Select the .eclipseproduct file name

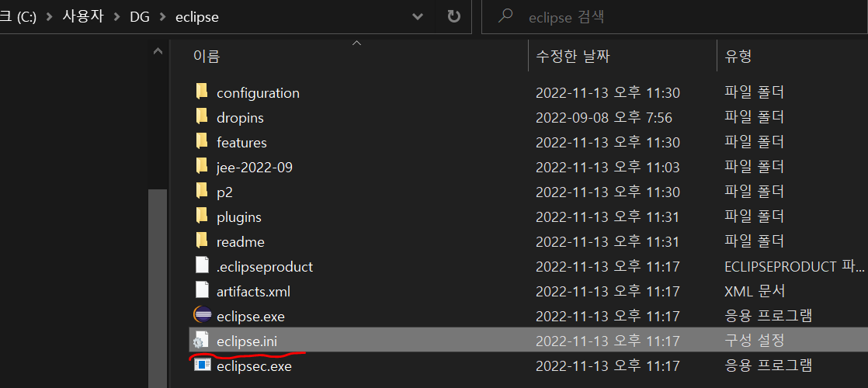(x=265, y=267)
